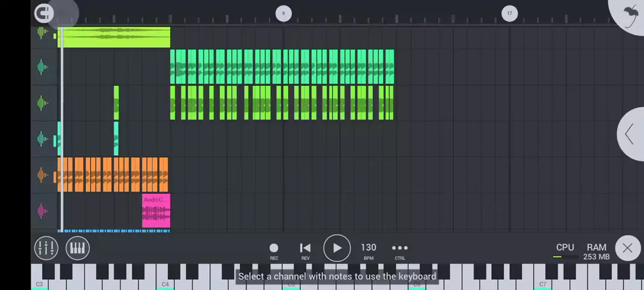Expand the side panel arrow on right
Image resolution: width=644 pixels, height=290 pixels.
630,134
